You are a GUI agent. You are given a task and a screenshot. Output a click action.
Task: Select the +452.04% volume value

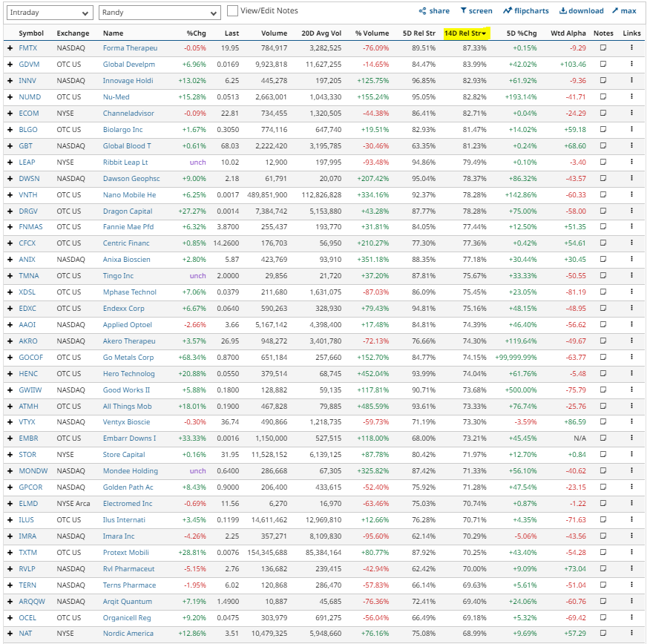tap(373, 374)
